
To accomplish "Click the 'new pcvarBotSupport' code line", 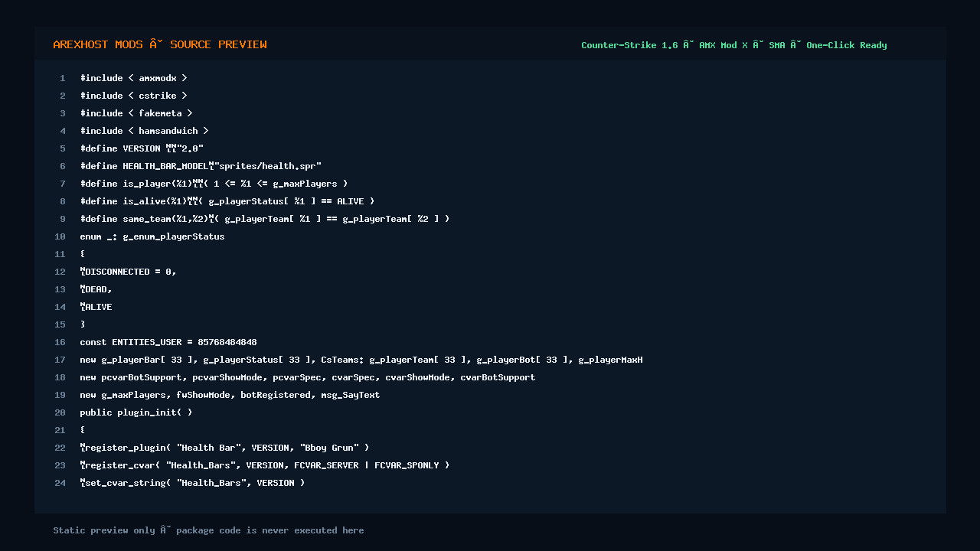I will [x=308, y=377].
